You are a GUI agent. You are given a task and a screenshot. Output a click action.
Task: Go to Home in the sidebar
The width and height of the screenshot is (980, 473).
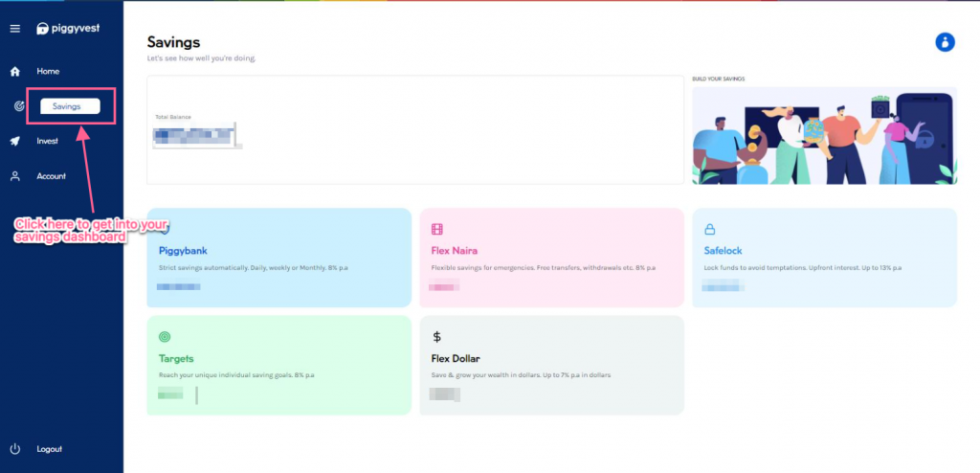[48, 71]
